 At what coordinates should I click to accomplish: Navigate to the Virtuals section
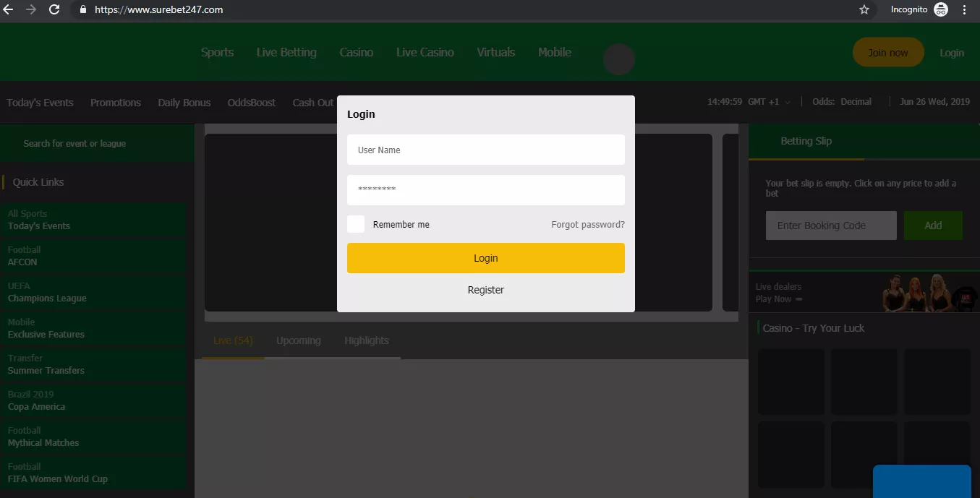pyautogui.click(x=495, y=52)
